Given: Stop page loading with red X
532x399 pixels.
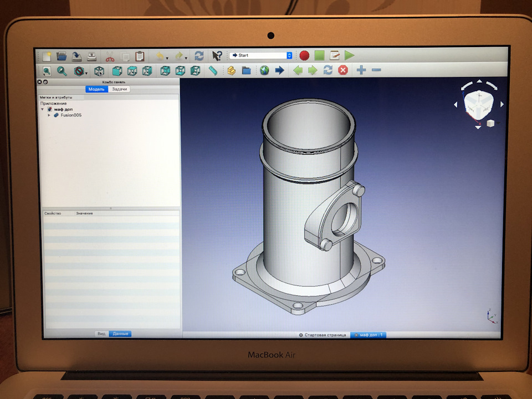Looking at the screenshot, I should pos(343,70).
